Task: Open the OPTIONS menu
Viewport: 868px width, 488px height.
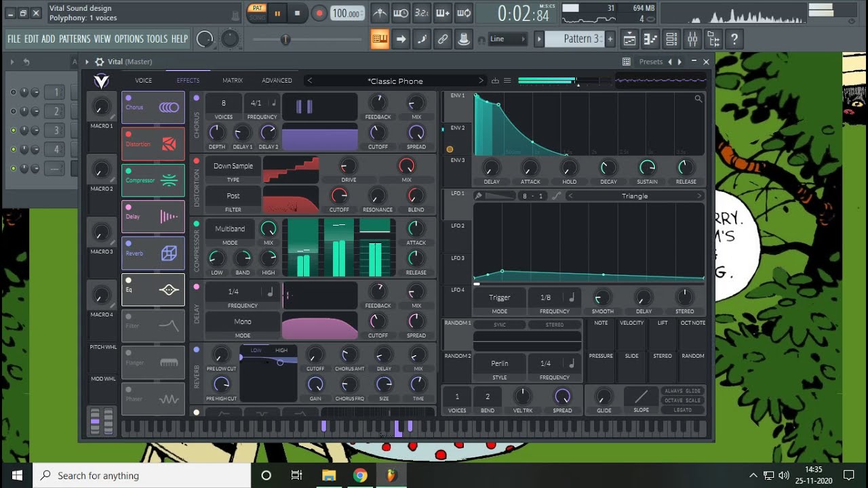Action: pos(129,39)
